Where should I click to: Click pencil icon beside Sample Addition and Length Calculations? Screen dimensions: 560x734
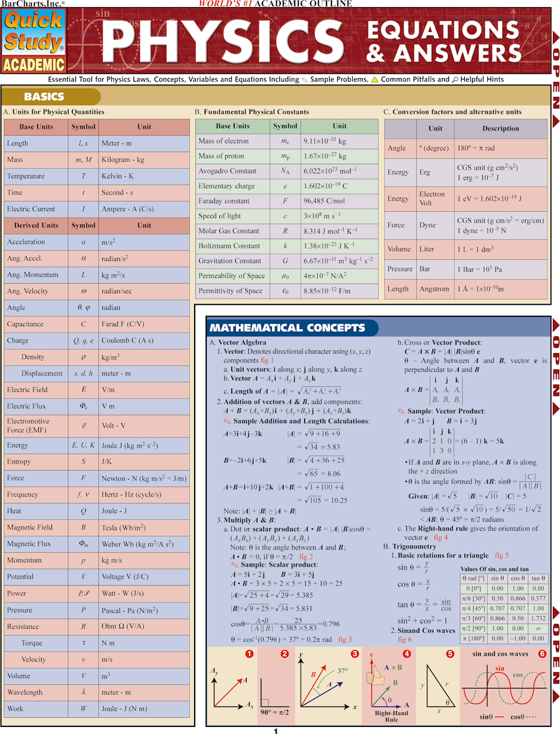tap(227, 421)
